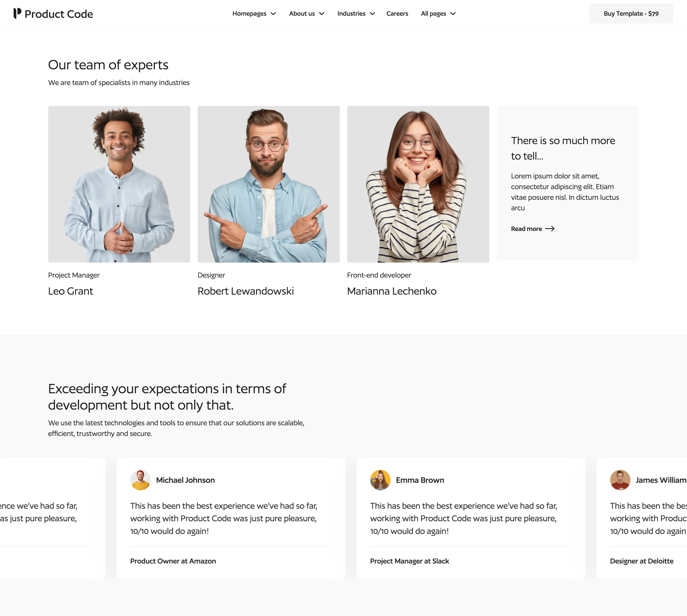Image resolution: width=687 pixels, height=616 pixels.
Task: Click Buy Template - $79 button
Action: point(631,14)
